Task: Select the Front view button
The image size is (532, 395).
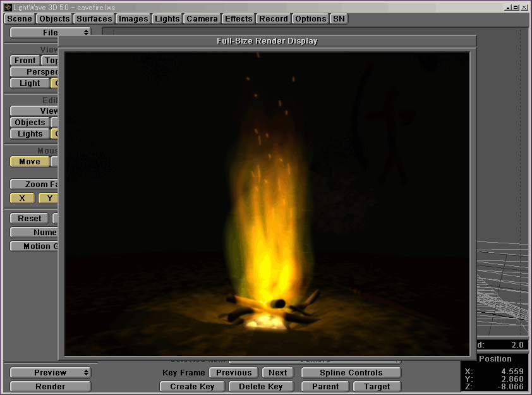Action: click(x=25, y=61)
